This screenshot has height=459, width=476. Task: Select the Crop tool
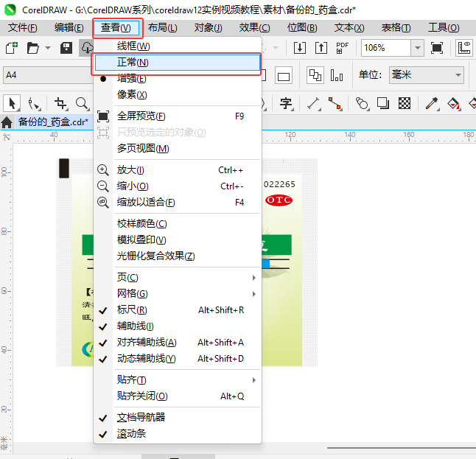point(60,104)
